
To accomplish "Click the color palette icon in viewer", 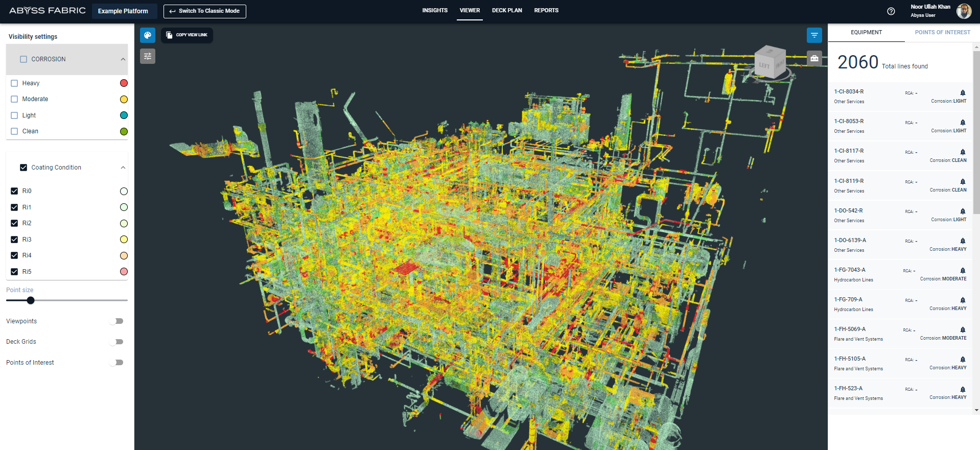I will (148, 35).
